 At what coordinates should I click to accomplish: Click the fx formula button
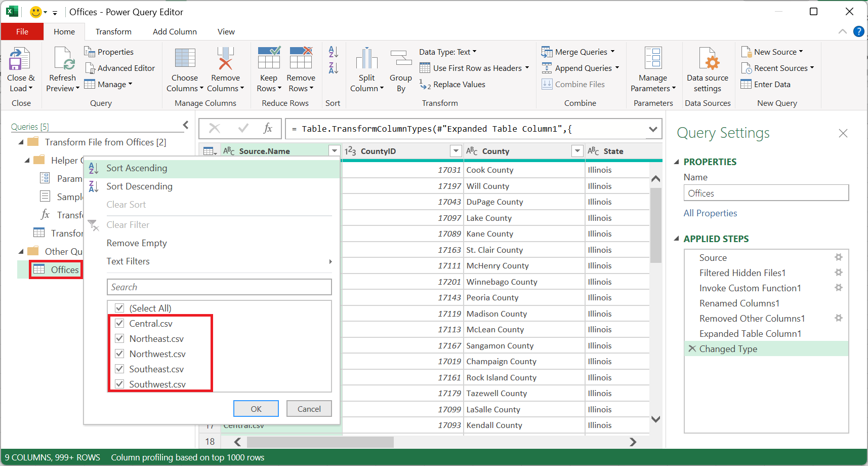pos(268,129)
